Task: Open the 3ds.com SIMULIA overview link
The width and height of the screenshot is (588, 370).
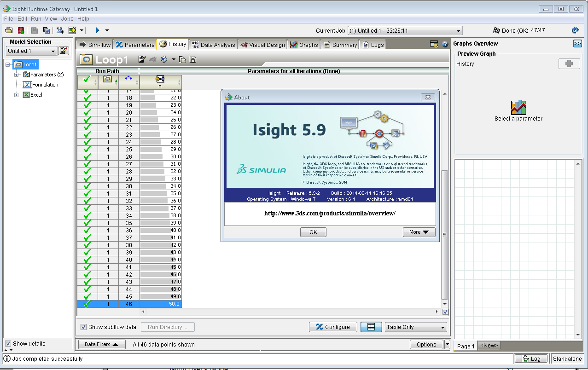Action: click(330, 213)
